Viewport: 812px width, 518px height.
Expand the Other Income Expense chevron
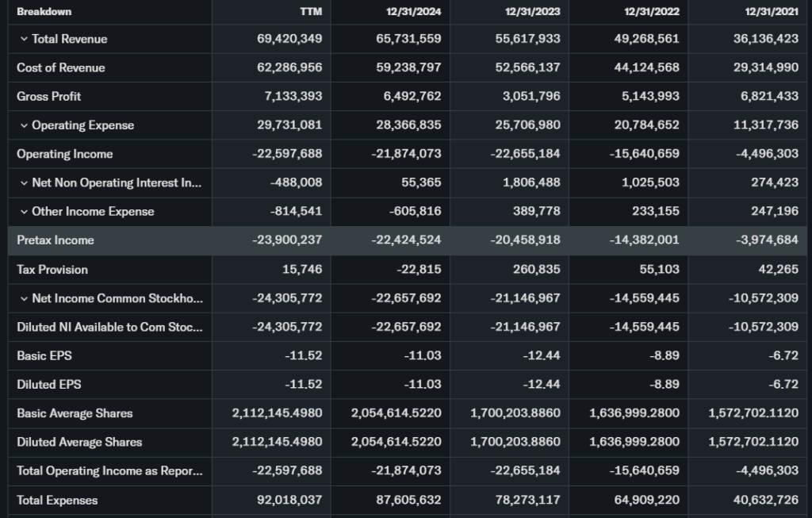24,212
